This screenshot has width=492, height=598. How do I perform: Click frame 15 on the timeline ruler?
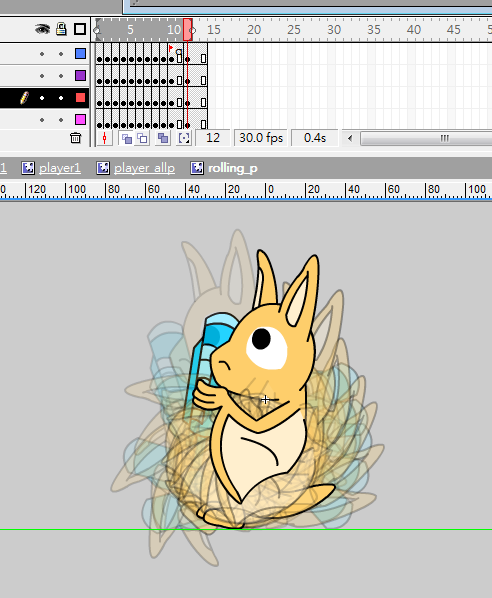pyautogui.click(x=214, y=29)
